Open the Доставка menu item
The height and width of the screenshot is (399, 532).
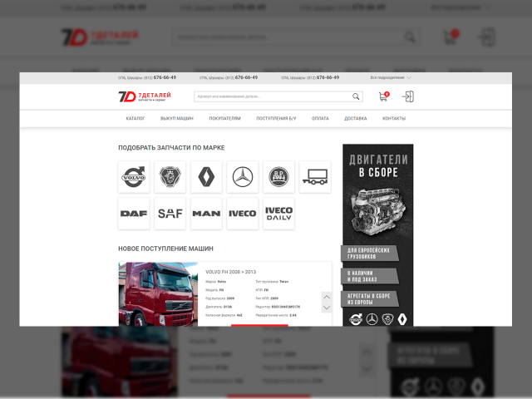(x=356, y=118)
